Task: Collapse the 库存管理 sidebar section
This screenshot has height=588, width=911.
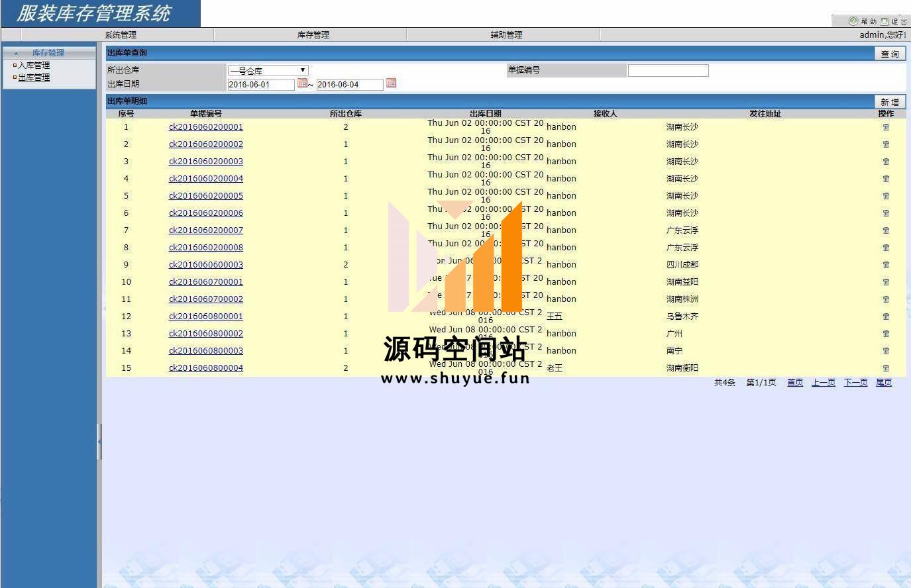Action: pyautogui.click(x=17, y=53)
